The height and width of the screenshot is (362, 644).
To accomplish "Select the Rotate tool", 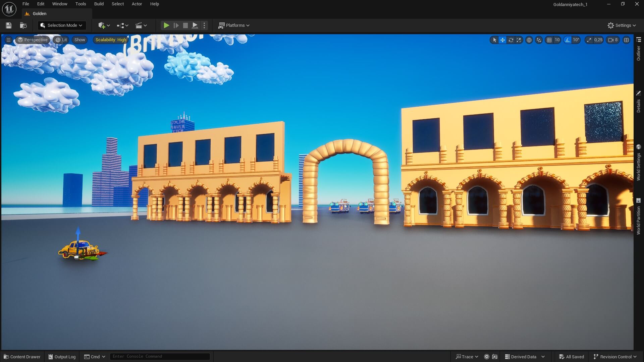I will (511, 40).
